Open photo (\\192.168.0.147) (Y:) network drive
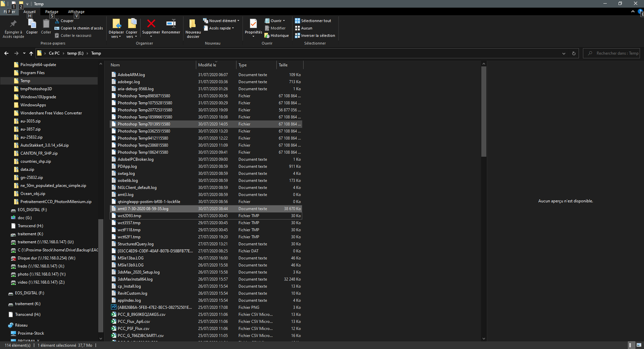The image size is (644, 349). point(41,274)
